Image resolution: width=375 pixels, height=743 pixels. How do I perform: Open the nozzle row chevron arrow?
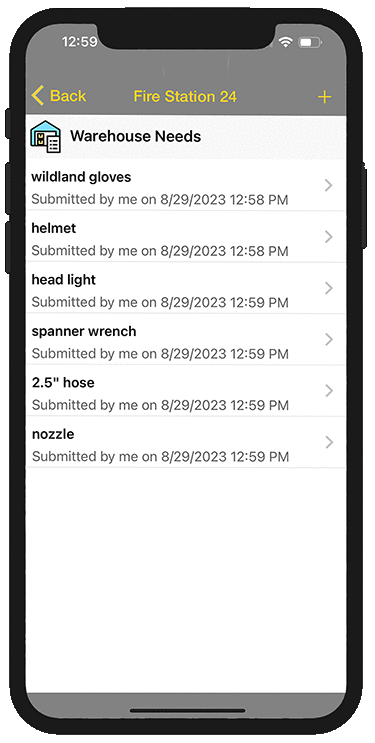tap(329, 443)
